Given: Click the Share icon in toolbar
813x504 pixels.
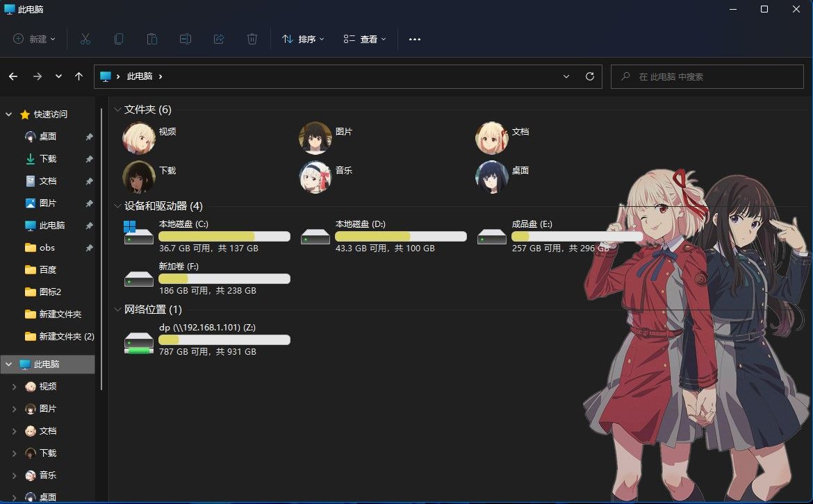Looking at the screenshot, I should [219, 39].
